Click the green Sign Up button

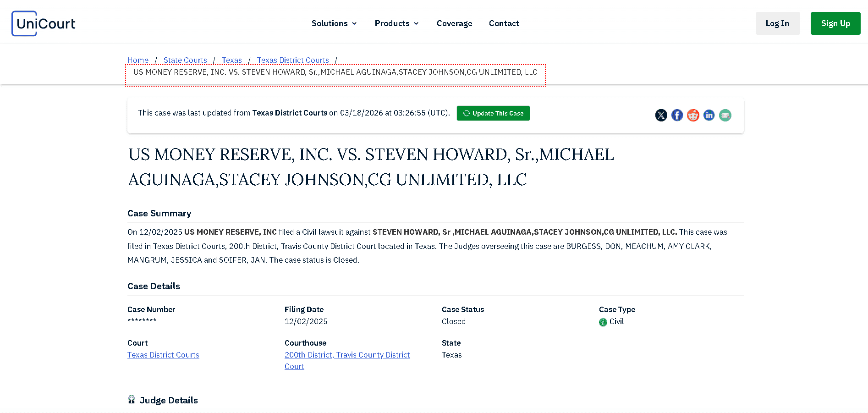[835, 23]
